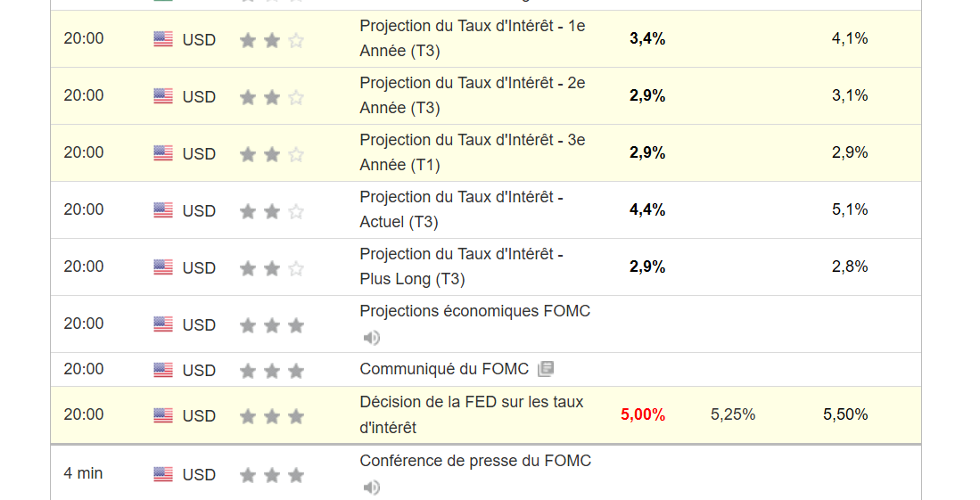The height and width of the screenshot is (500, 980).
Task: Open Projection du Taux d'Intérêt - 2e Année event
Action: point(472,95)
